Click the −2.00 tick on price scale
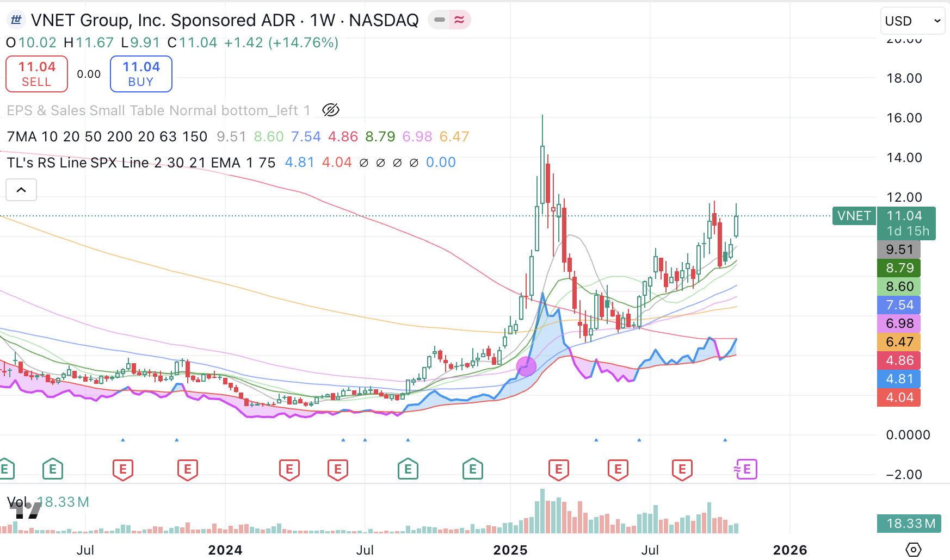This screenshot has width=950, height=560. 904,475
